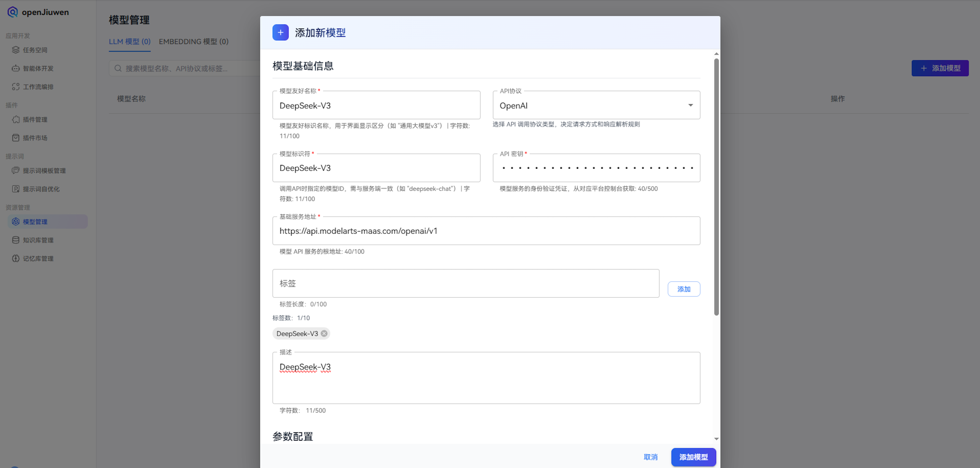Click the 添加模型 submit button
Screen dimensions: 980x468
coord(694,457)
